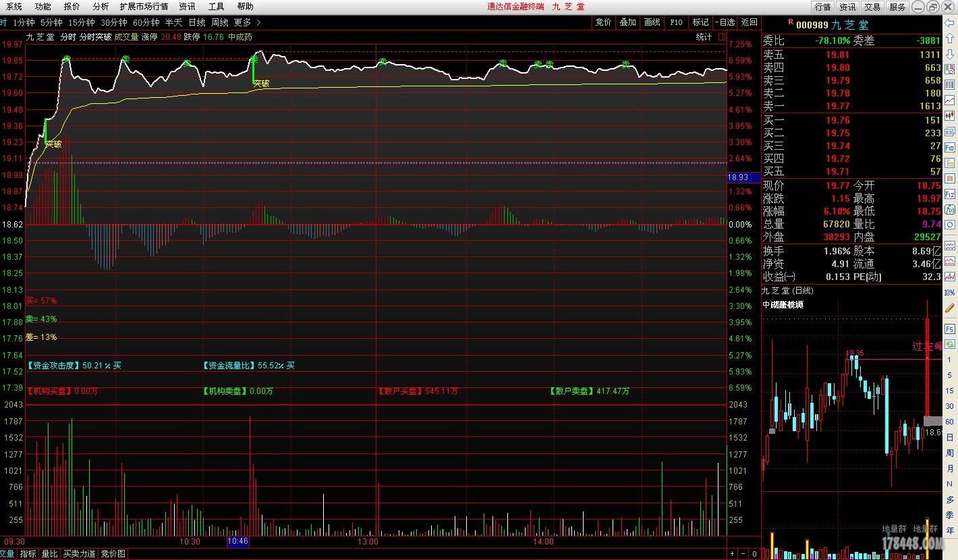
Task: Switch to 30分钟 period tab
Action: click(114, 22)
